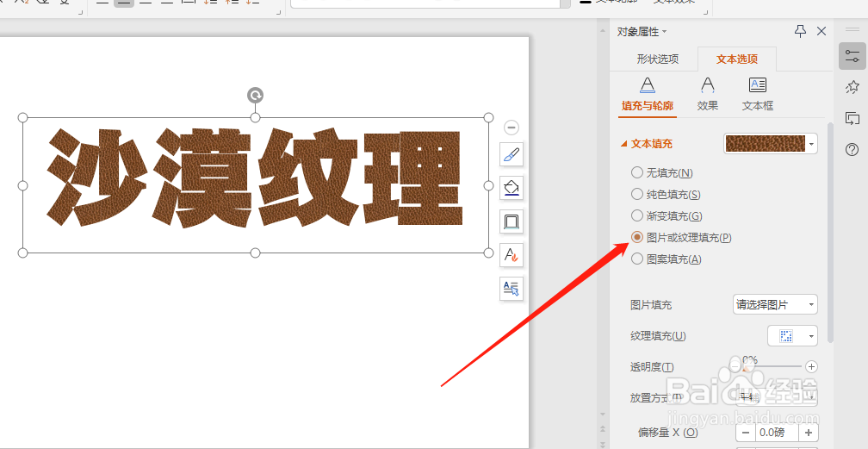Viewport: 868px width, 449px height.
Task: Click the 图片填充 label
Action: pos(651,305)
